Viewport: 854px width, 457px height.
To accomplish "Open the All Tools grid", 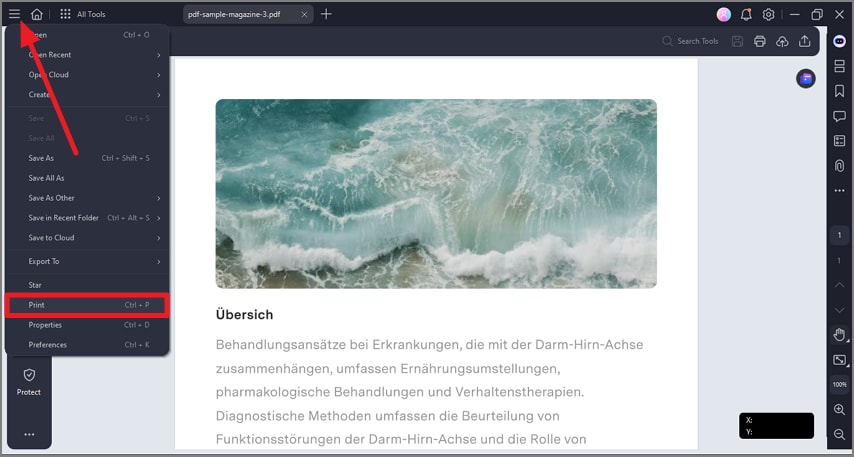I will [x=83, y=14].
